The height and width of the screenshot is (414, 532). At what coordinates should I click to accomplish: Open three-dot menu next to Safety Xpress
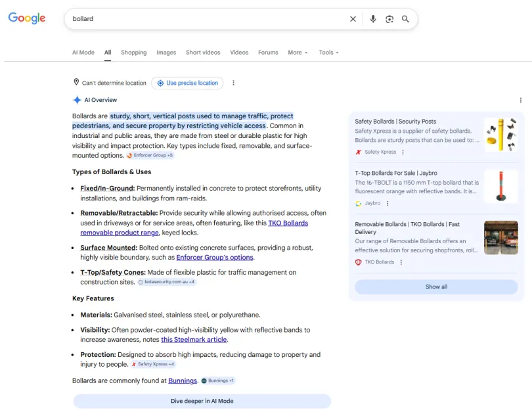(403, 152)
